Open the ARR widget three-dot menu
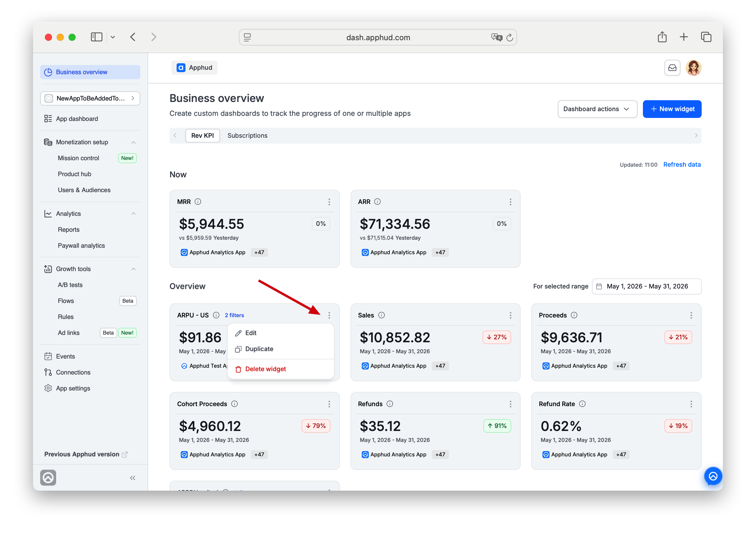 tap(510, 202)
